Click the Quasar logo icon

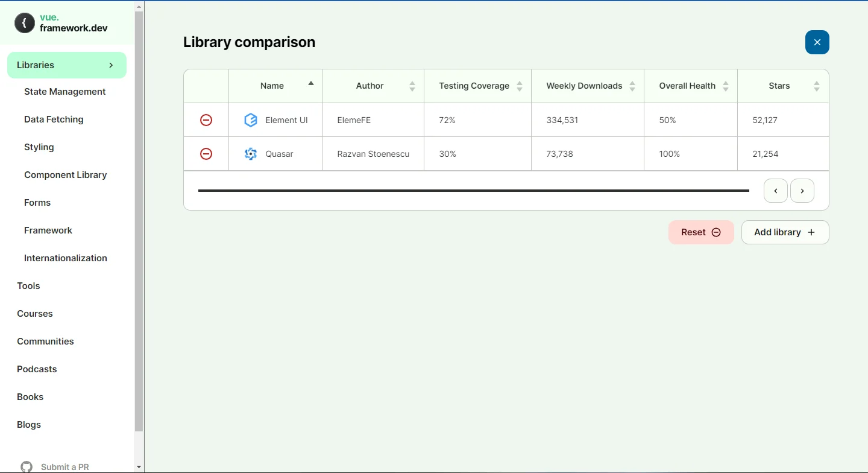[250, 154]
